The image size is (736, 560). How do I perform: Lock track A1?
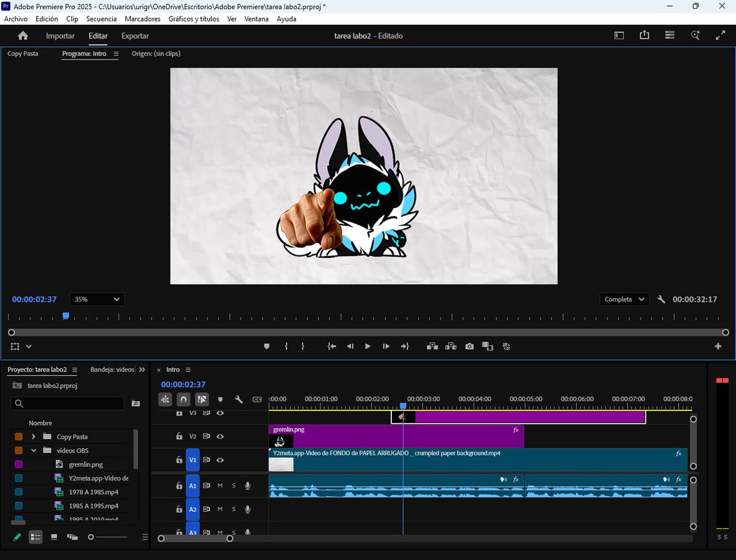point(179,486)
